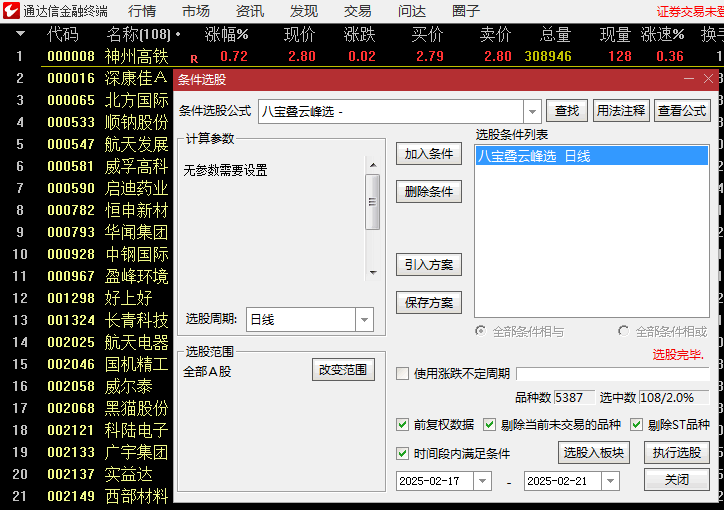Click the 改变范围 button

point(343,370)
